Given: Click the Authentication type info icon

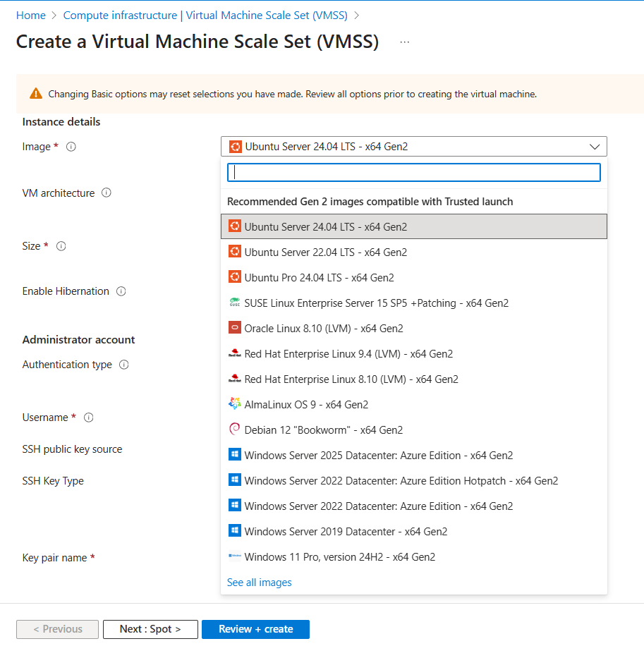Looking at the screenshot, I should click(124, 365).
